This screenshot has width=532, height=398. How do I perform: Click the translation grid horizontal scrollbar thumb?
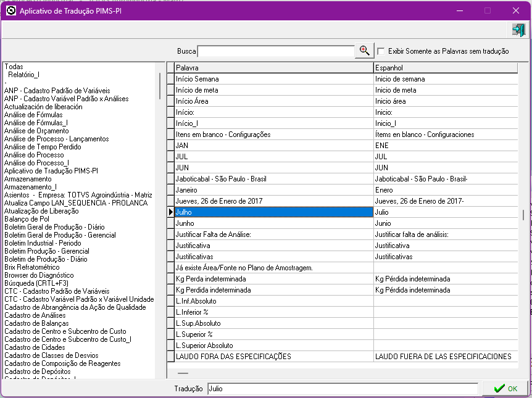coord(183,373)
